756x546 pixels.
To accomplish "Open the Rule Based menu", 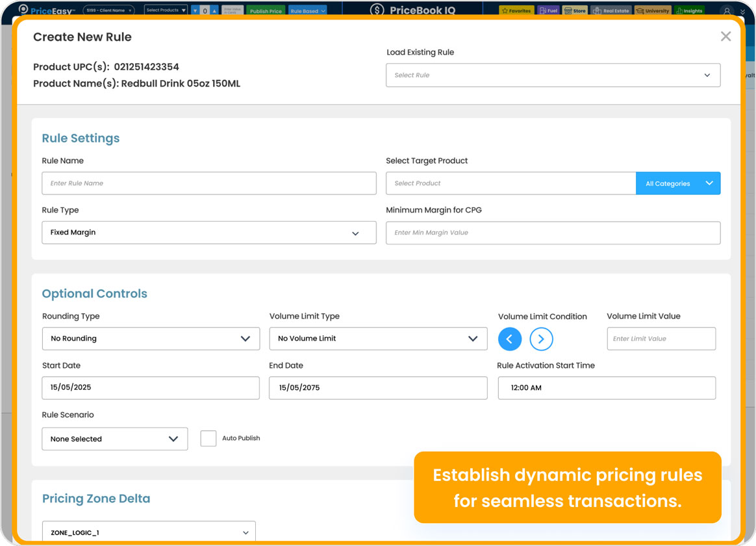I will (307, 10).
